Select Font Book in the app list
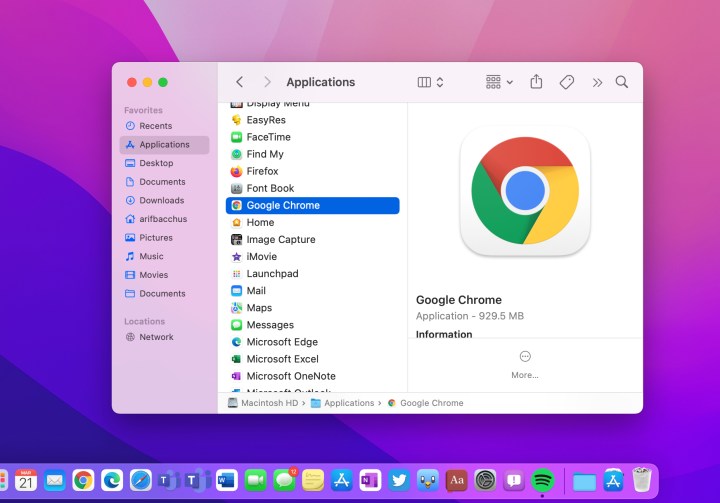720x503 pixels. point(313,188)
